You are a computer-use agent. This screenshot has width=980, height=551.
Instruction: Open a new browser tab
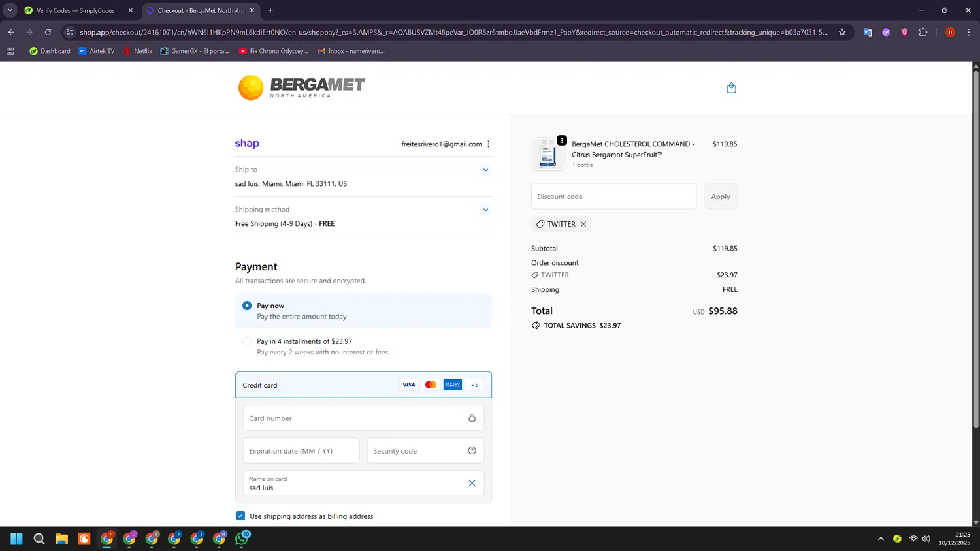(x=270, y=10)
